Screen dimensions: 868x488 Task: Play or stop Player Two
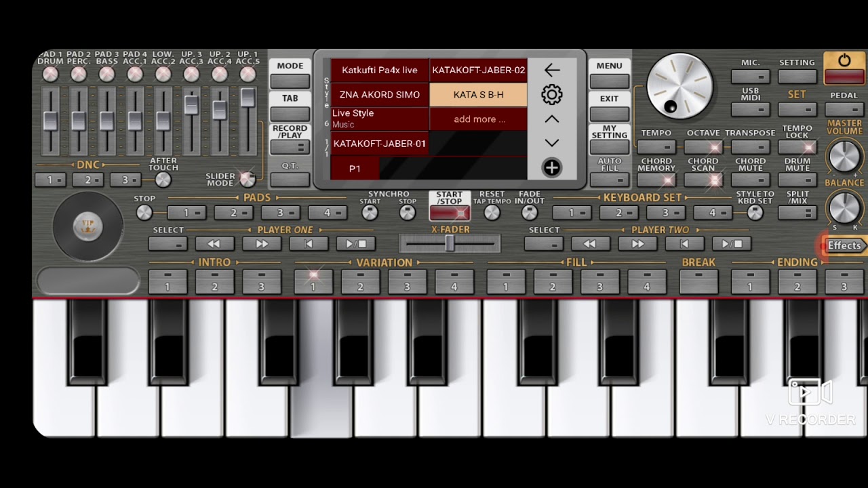[x=732, y=244]
